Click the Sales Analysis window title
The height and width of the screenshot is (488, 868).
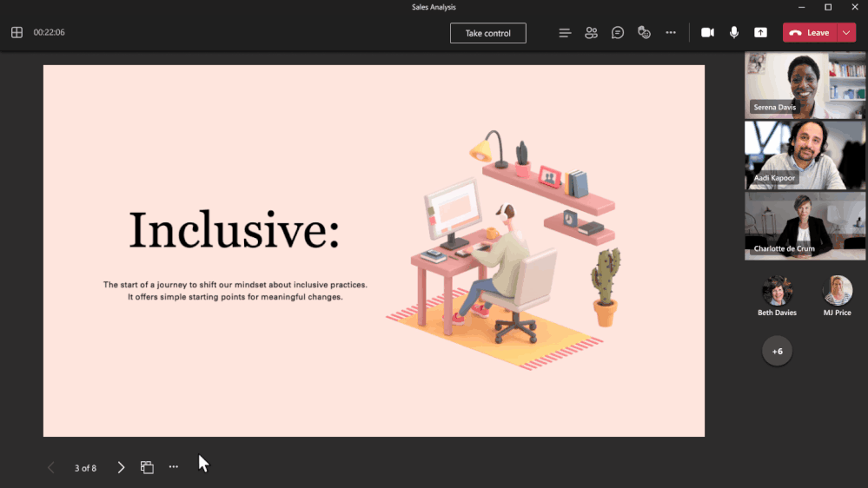434,7
